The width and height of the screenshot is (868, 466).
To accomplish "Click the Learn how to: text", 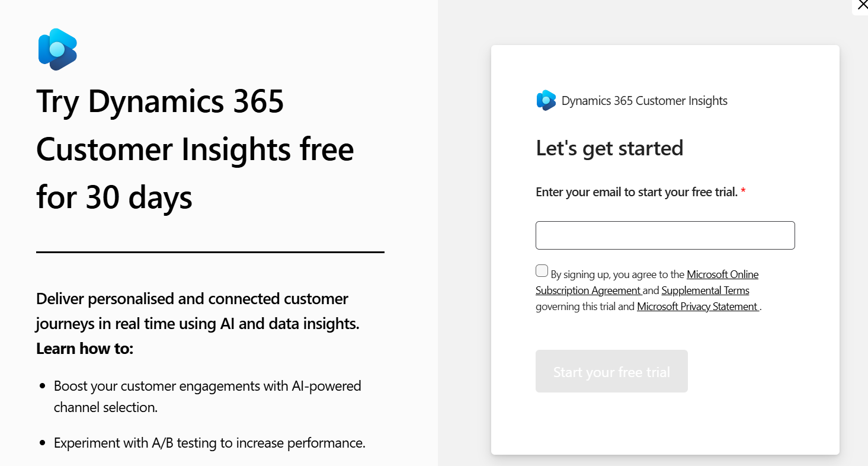I will (85, 349).
